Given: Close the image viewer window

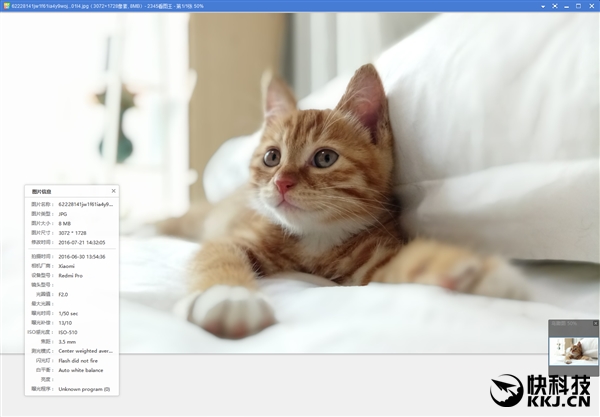Looking at the screenshot, I should pyautogui.click(x=593, y=5).
